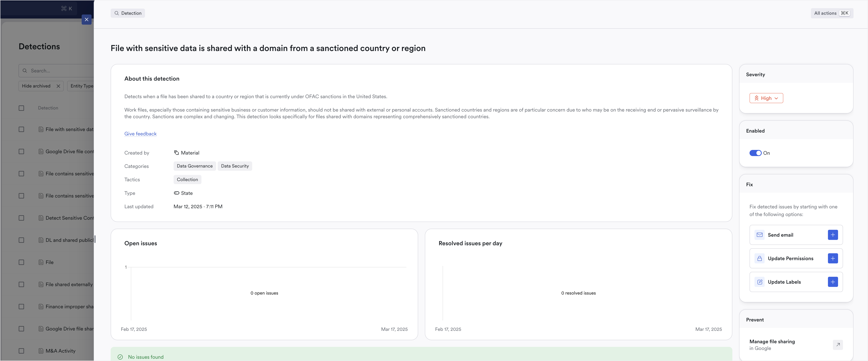The image size is (868, 361).
Task: Click the edit icon beside Update Labels
Action: 759,282
